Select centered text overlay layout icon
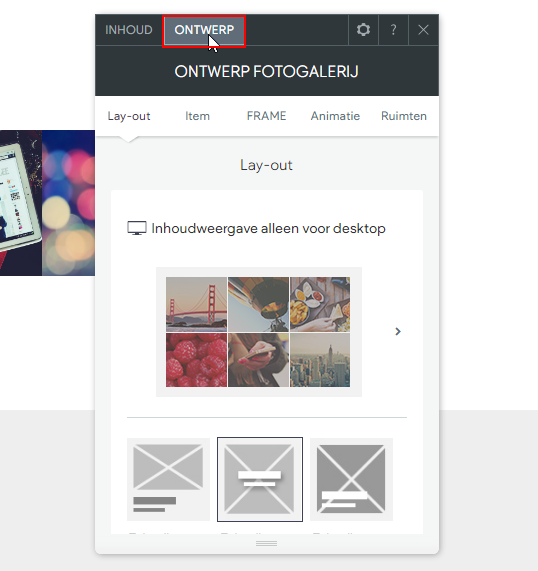Viewport: 538px width, 571px height. click(x=260, y=479)
